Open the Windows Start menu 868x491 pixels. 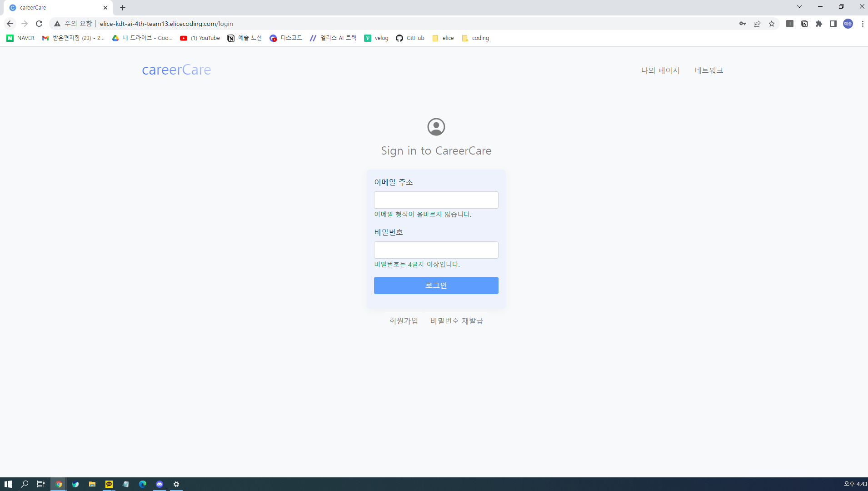8,484
